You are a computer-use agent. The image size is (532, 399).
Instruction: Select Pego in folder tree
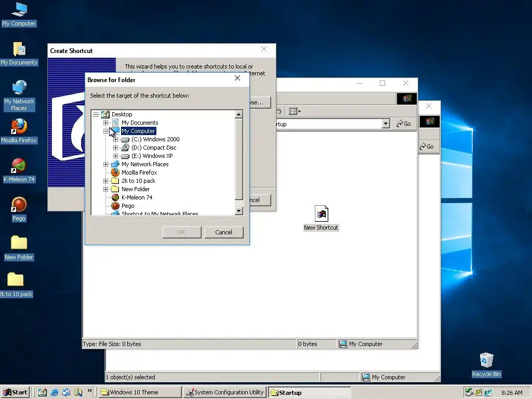click(x=128, y=206)
